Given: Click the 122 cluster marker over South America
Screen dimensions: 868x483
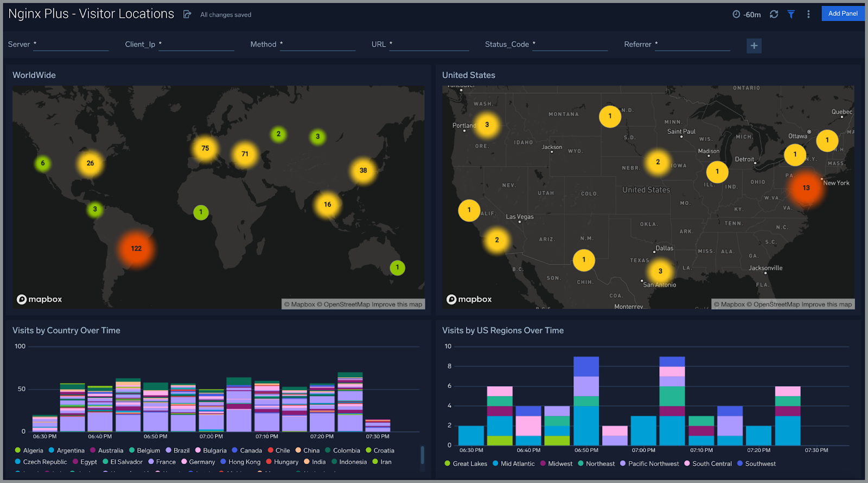Looking at the screenshot, I should click(136, 249).
